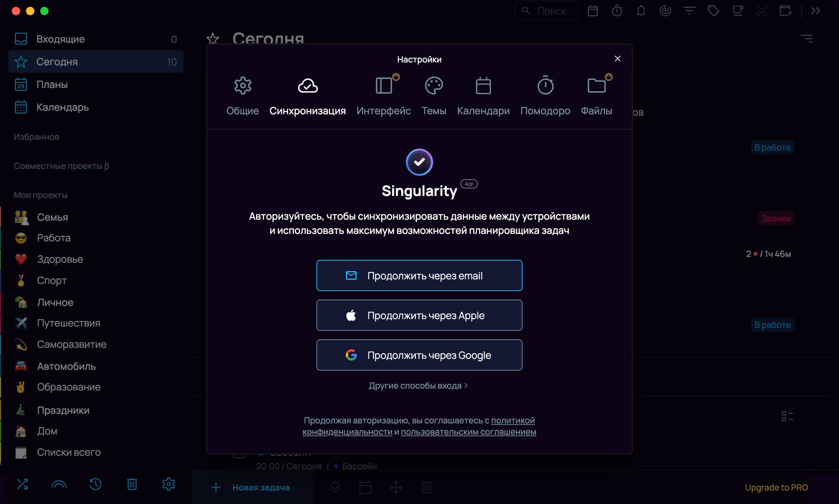Click the Singularity app logo
The image size is (839, 504).
(x=419, y=162)
